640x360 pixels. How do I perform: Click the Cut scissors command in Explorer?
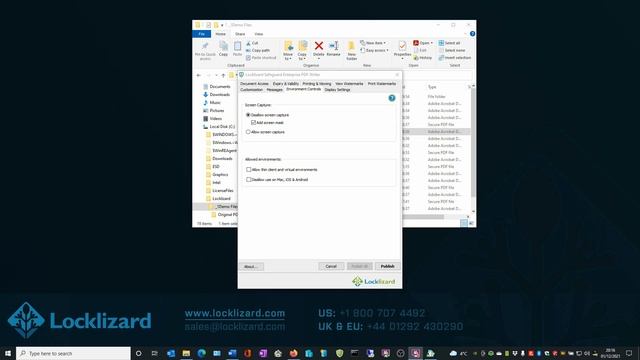pyautogui.click(x=252, y=43)
